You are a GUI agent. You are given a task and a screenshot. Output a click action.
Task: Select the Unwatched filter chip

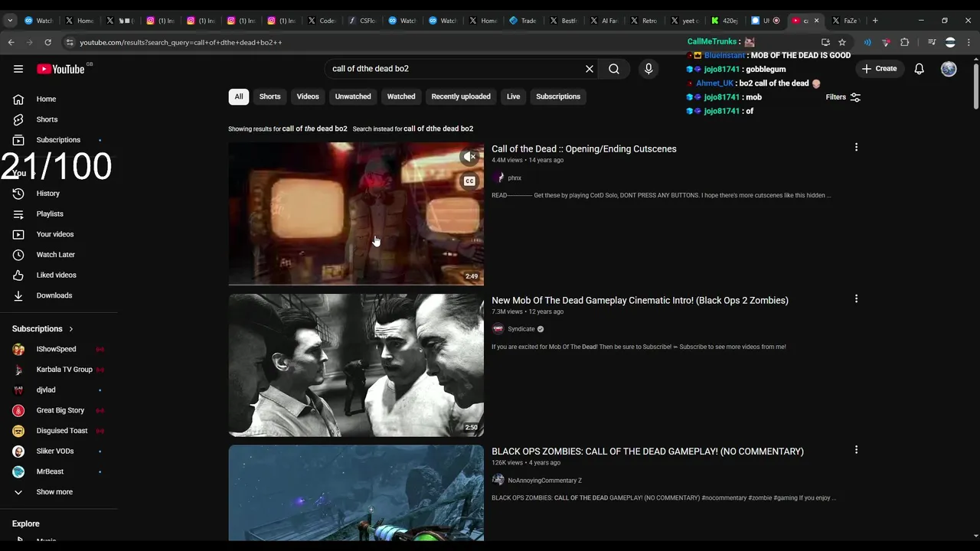point(353,96)
